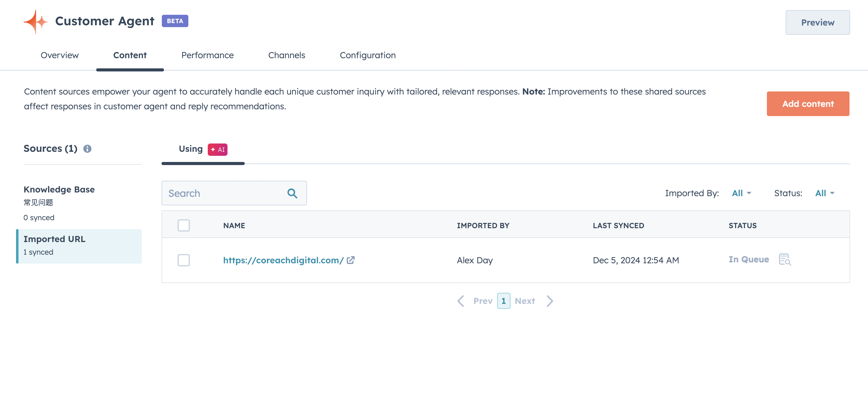Click the previous page chevron arrow
868x396 pixels.
coord(461,301)
